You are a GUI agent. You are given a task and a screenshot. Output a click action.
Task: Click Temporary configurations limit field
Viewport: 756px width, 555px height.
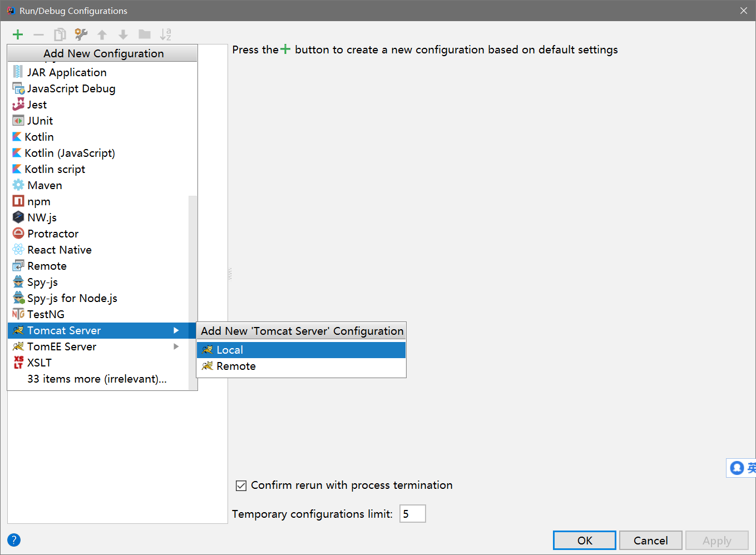coord(413,514)
